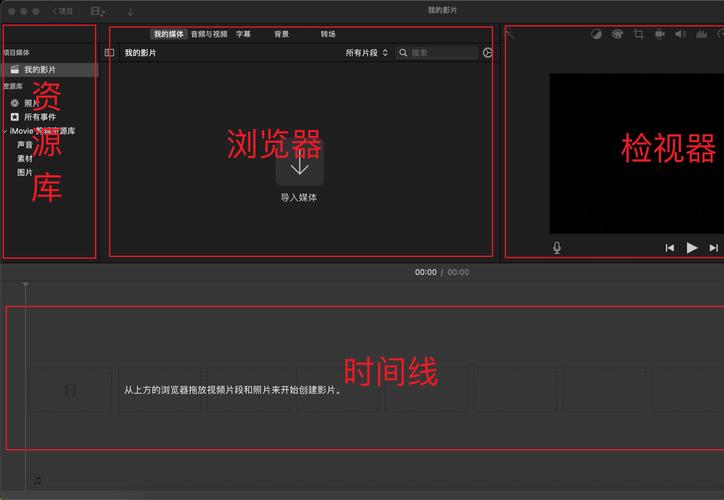
Task: Click the 我的影片 browser title
Action: click(140, 53)
